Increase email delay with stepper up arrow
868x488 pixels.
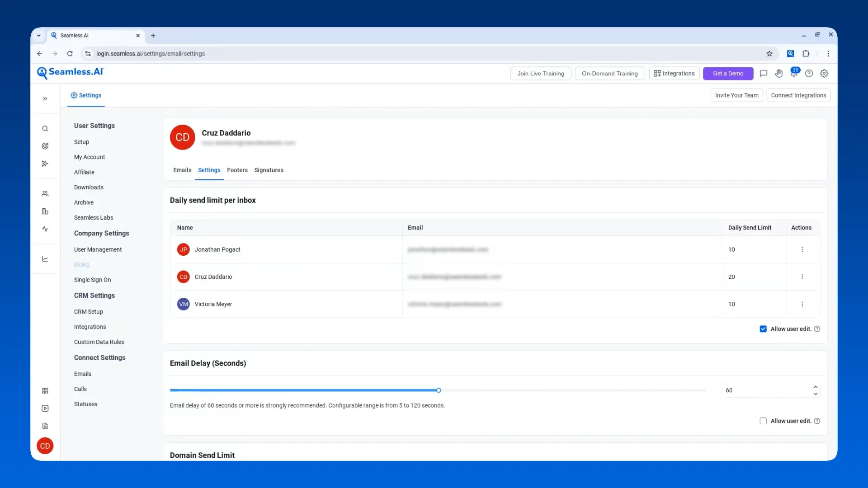[x=816, y=387]
